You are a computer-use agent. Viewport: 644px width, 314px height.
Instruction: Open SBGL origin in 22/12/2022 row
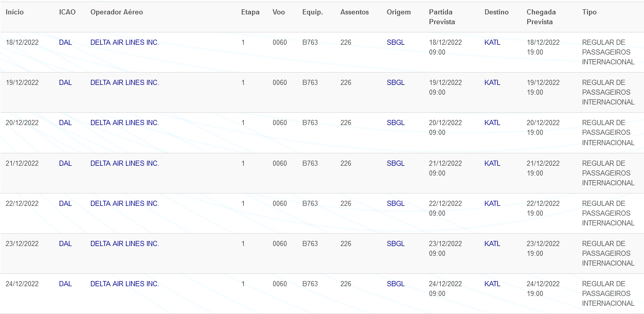396,203
